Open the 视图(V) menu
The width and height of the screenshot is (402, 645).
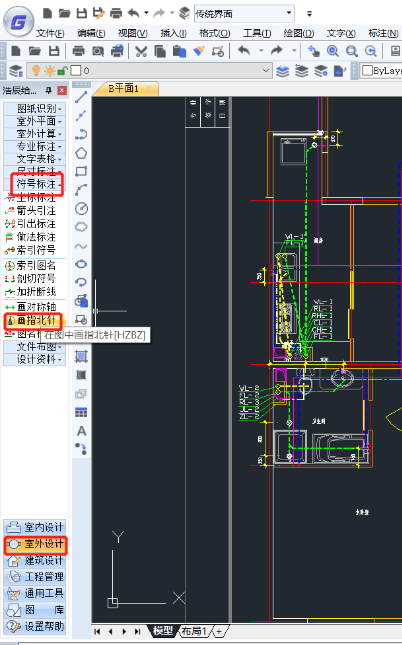[x=132, y=33]
